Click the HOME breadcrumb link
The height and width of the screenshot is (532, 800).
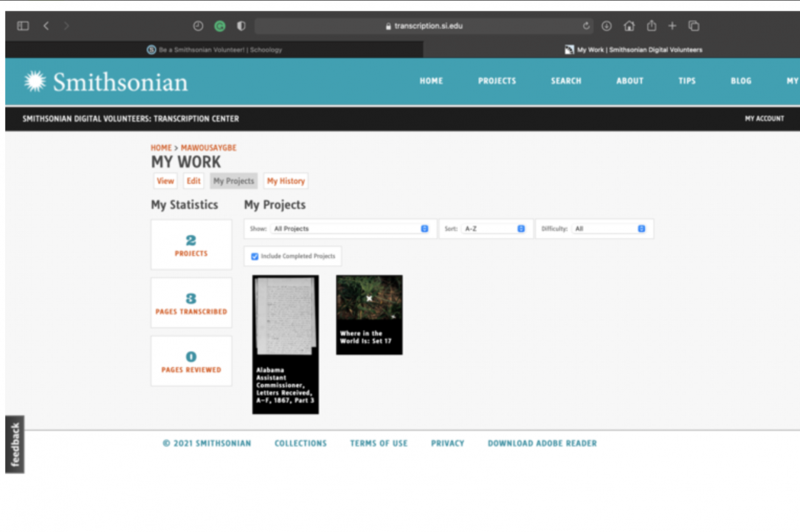(161, 148)
